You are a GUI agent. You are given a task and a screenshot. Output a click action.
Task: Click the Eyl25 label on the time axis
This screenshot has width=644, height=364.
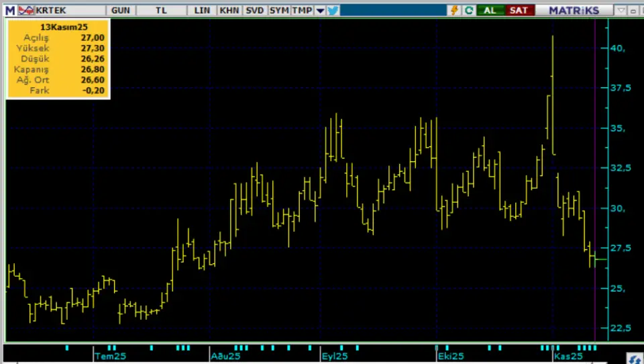(335, 356)
